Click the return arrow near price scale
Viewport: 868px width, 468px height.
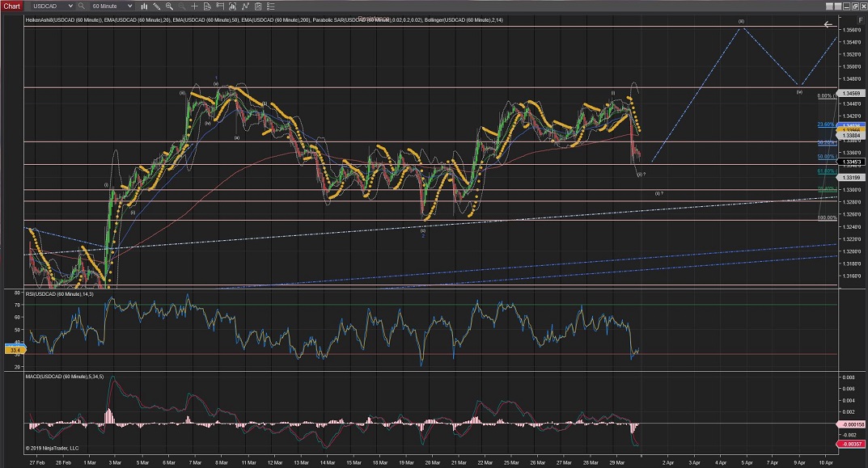coord(828,24)
